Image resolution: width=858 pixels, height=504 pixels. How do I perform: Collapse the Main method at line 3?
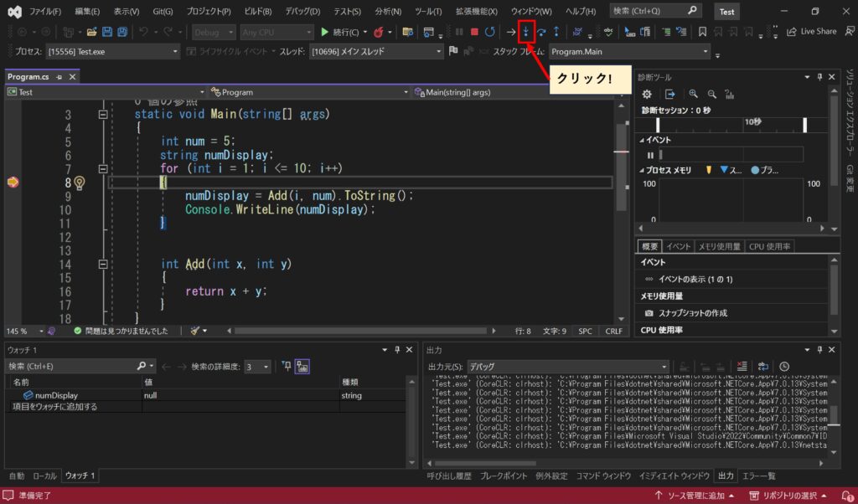102,114
